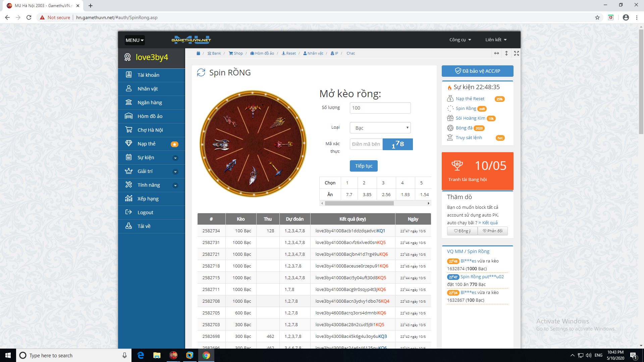Click the fullscreen toggle icon in breadcrumb bar
The width and height of the screenshot is (644, 362).
(517, 53)
